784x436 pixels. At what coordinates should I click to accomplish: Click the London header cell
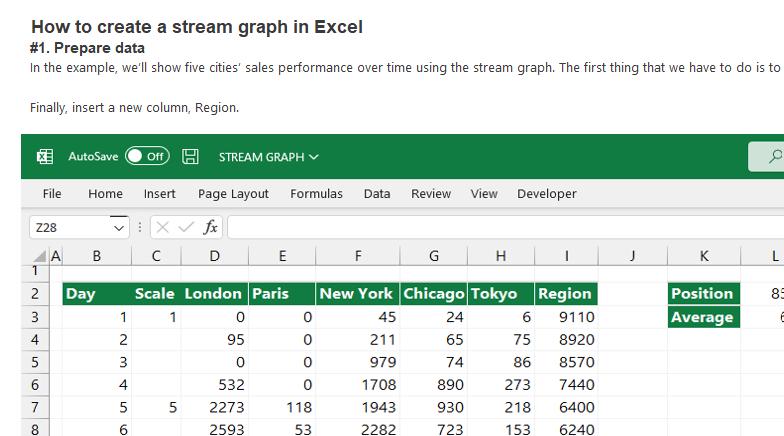coord(214,294)
